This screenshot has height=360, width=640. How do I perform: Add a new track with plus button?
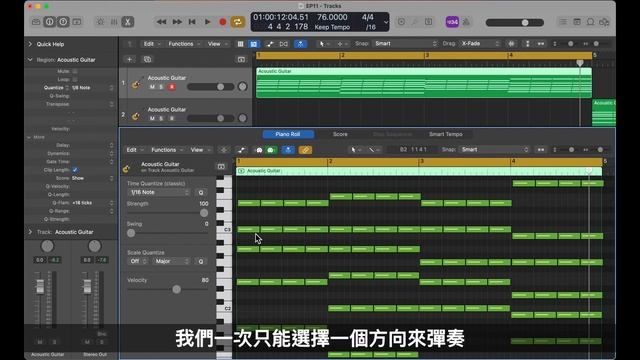129,60
